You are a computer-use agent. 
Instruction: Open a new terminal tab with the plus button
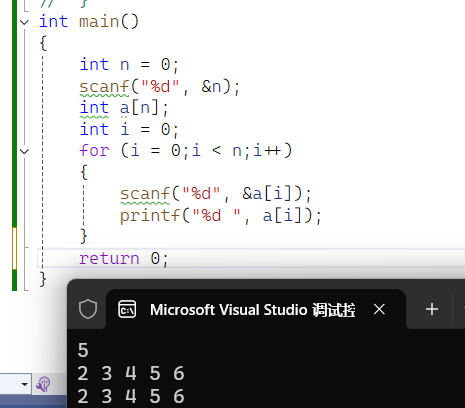click(432, 309)
